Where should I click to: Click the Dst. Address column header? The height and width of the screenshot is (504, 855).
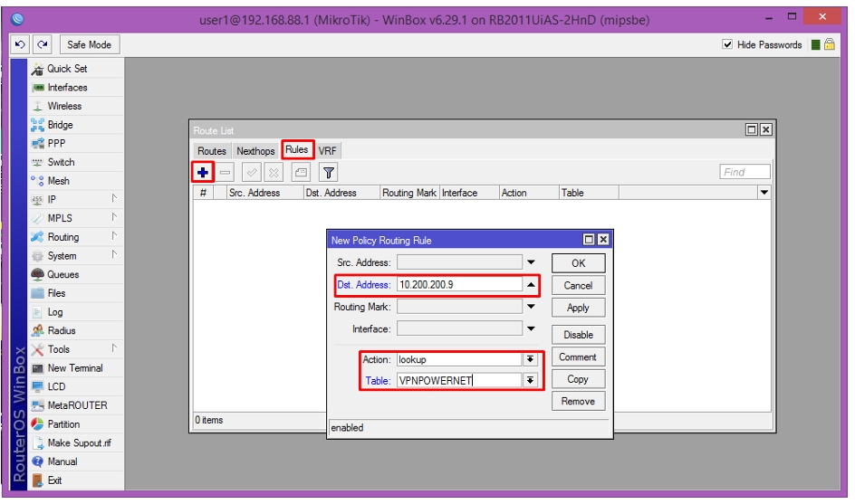[x=341, y=193]
